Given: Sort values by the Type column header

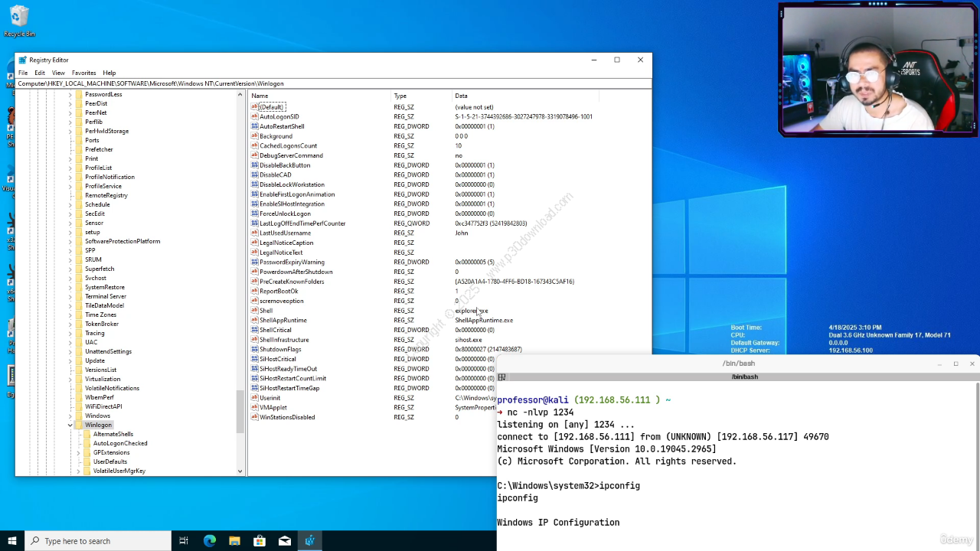Looking at the screenshot, I should (x=422, y=96).
